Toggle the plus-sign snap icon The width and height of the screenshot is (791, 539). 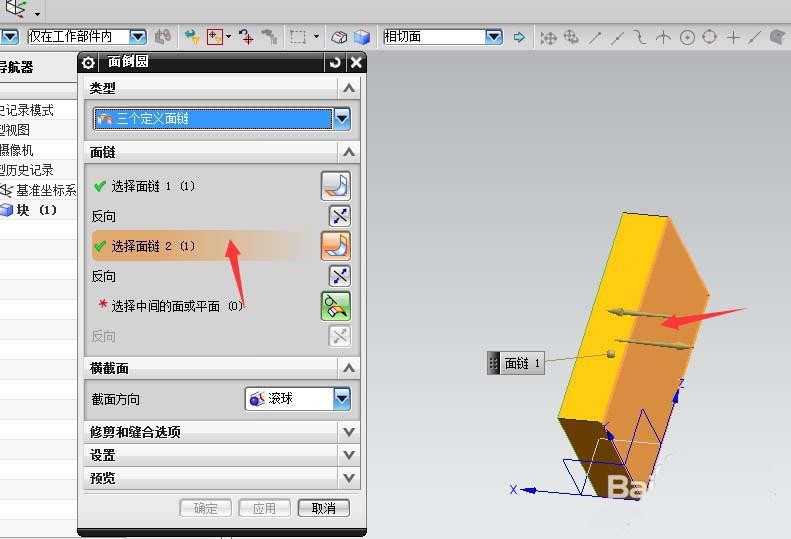point(733,37)
